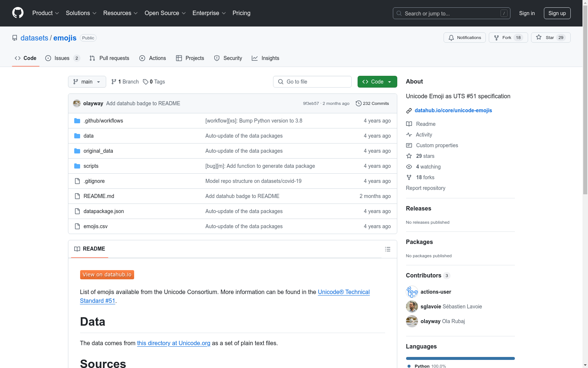588x368 pixels.
Task: Click the data folder icon
Action: (x=77, y=136)
